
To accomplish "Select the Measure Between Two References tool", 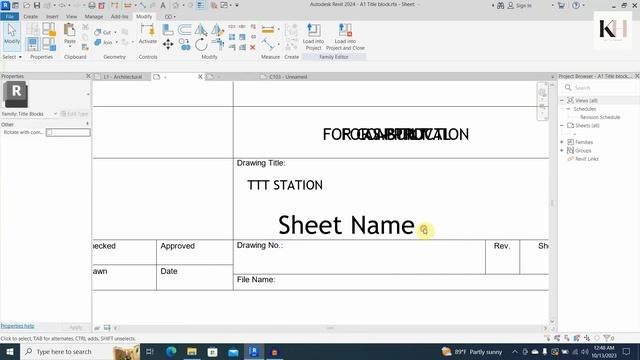I will pos(268,44).
